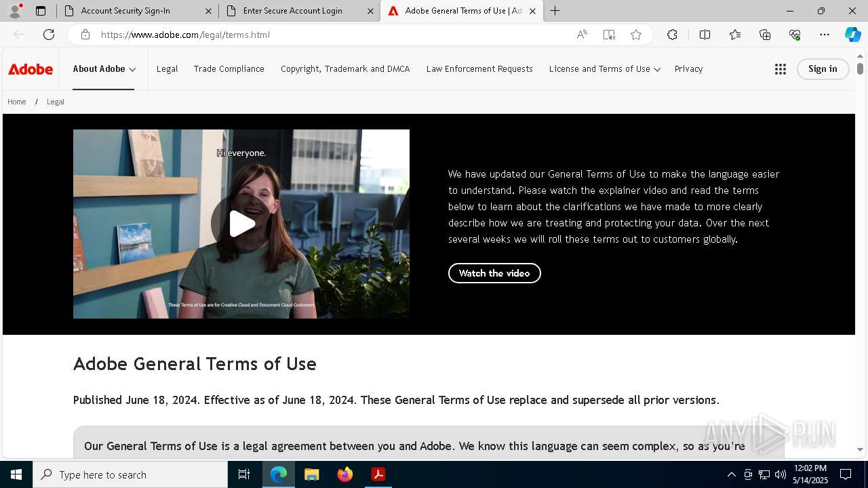The width and height of the screenshot is (868, 488).
Task: Open File Explorer from the taskbar
Action: [312, 474]
